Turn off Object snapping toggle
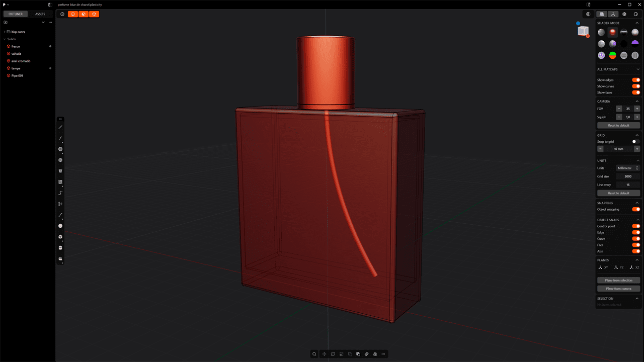The width and height of the screenshot is (644, 362). (636, 209)
